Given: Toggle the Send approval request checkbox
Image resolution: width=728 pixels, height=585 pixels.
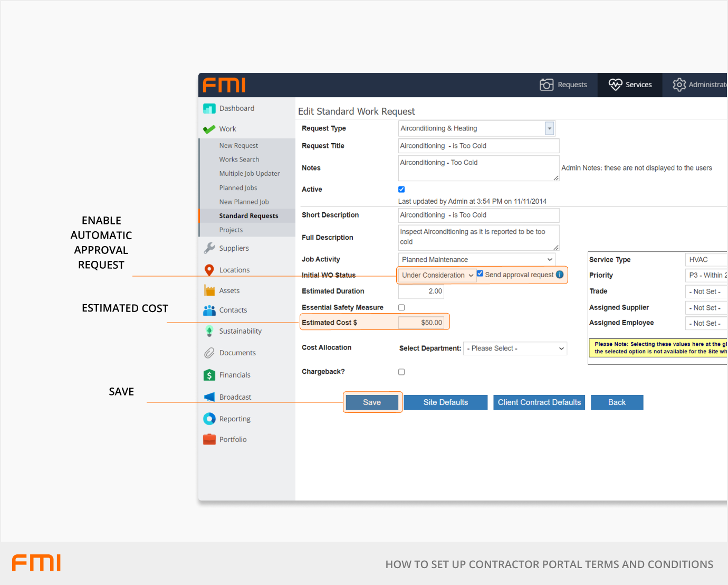Looking at the screenshot, I should [x=480, y=273].
